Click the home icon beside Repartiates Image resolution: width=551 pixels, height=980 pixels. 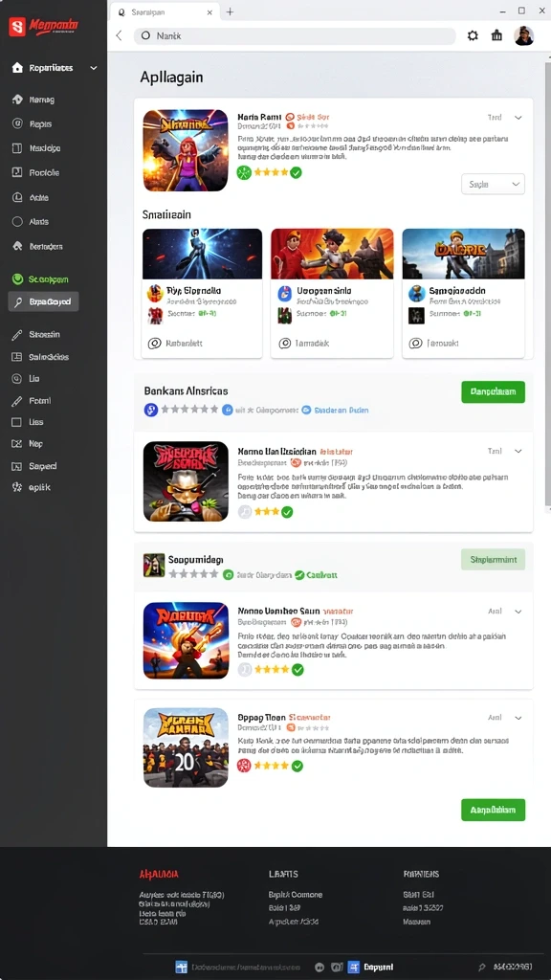(x=17, y=68)
